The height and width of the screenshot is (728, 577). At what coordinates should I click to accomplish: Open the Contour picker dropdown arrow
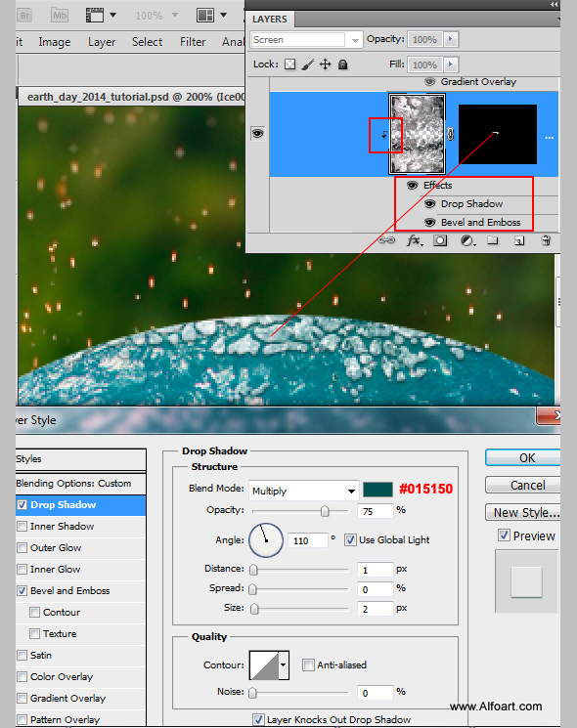(x=284, y=665)
